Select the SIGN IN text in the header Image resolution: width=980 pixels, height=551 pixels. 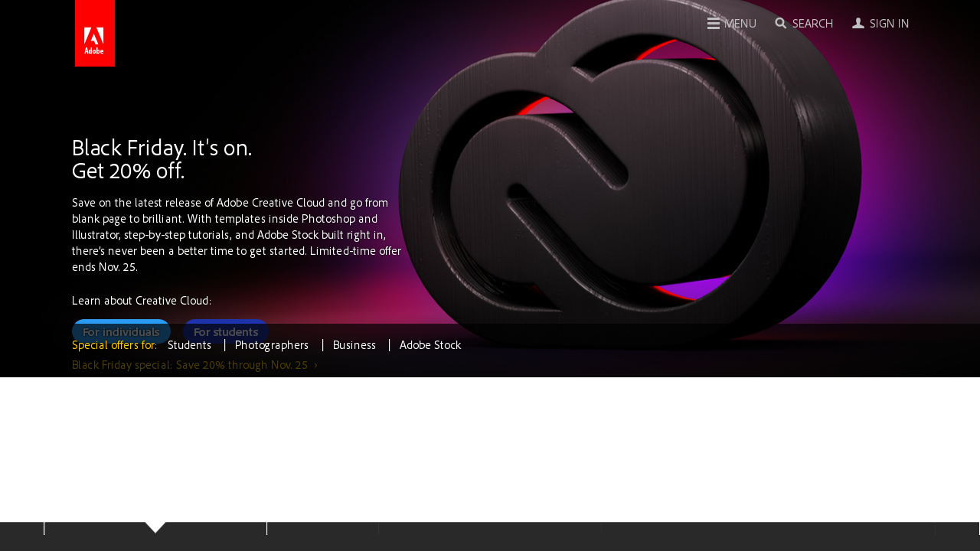890,24
